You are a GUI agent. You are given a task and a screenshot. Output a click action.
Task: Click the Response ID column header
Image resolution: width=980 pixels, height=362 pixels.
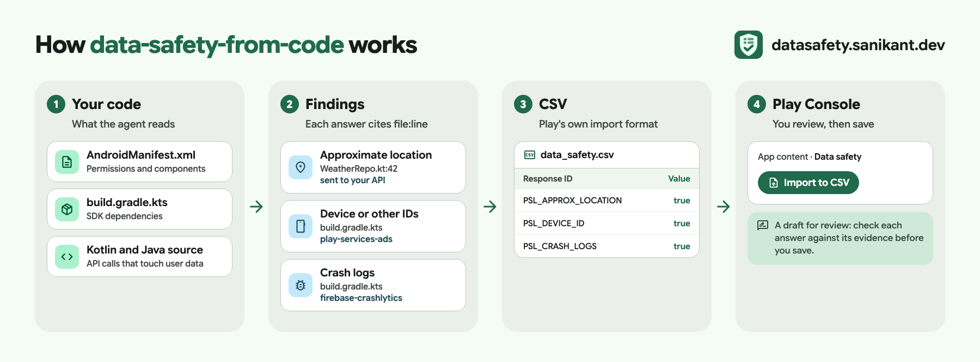point(548,179)
